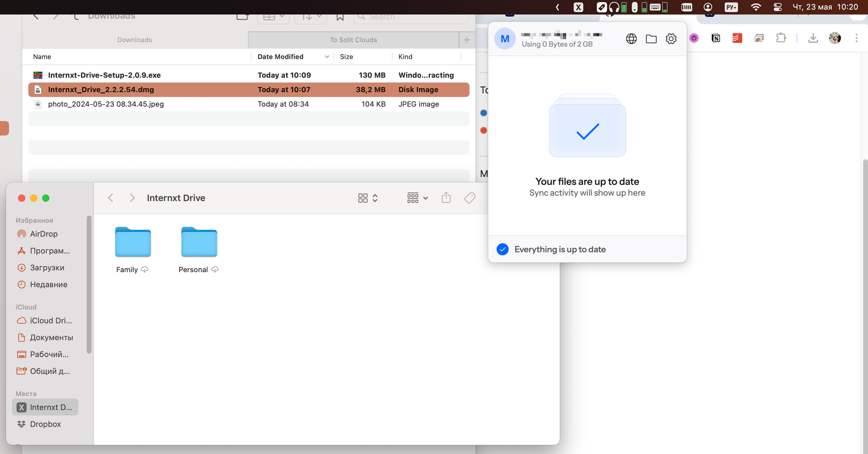Click the cloud download icon beside Personal

[215, 270]
